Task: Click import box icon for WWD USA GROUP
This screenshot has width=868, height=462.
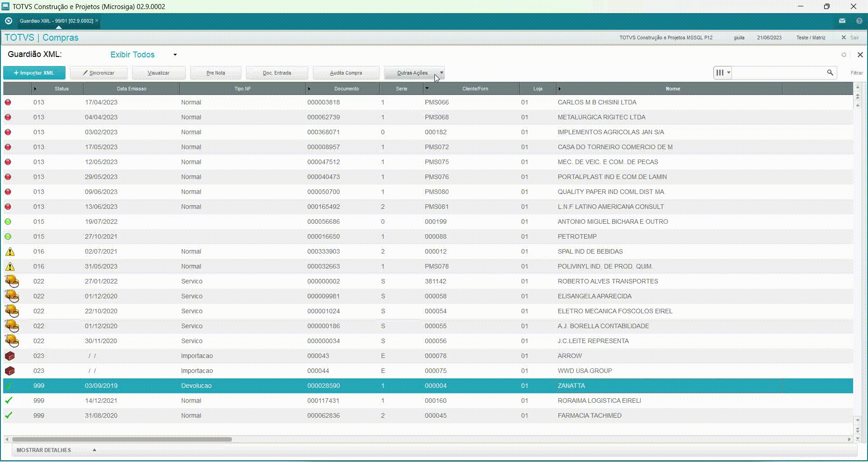Action: [x=9, y=371]
